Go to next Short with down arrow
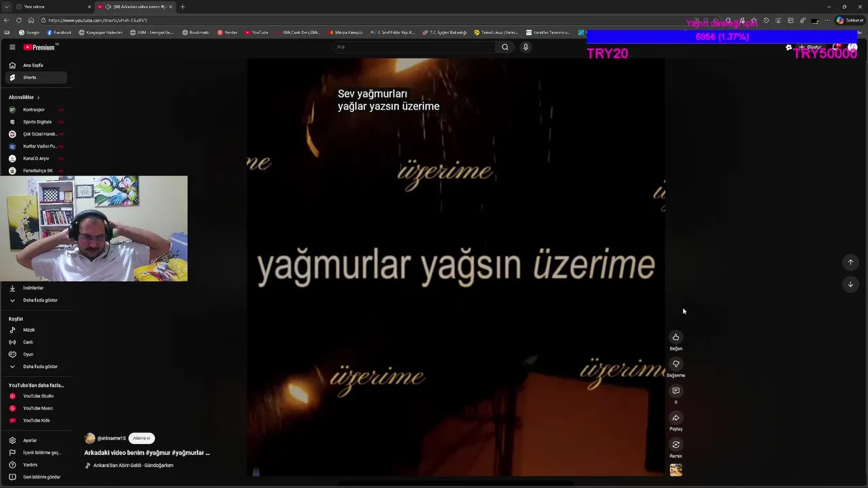Image resolution: width=868 pixels, height=488 pixels. click(850, 285)
